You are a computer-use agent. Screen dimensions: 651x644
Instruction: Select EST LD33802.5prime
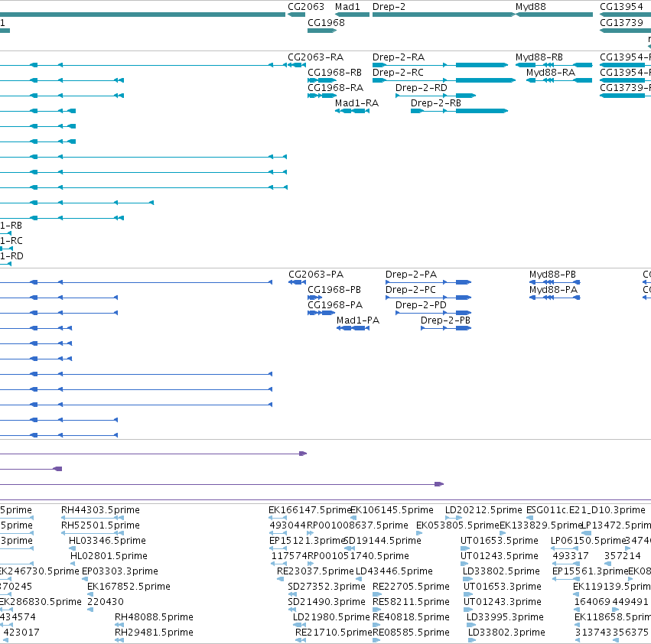(501, 571)
